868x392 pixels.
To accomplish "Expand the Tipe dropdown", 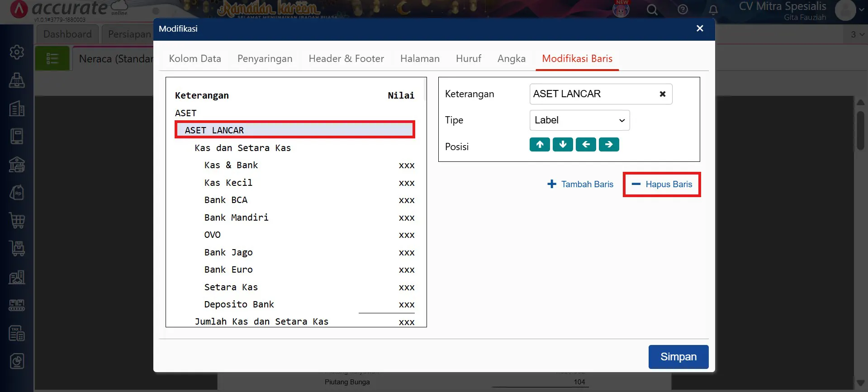I will pos(579,120).
